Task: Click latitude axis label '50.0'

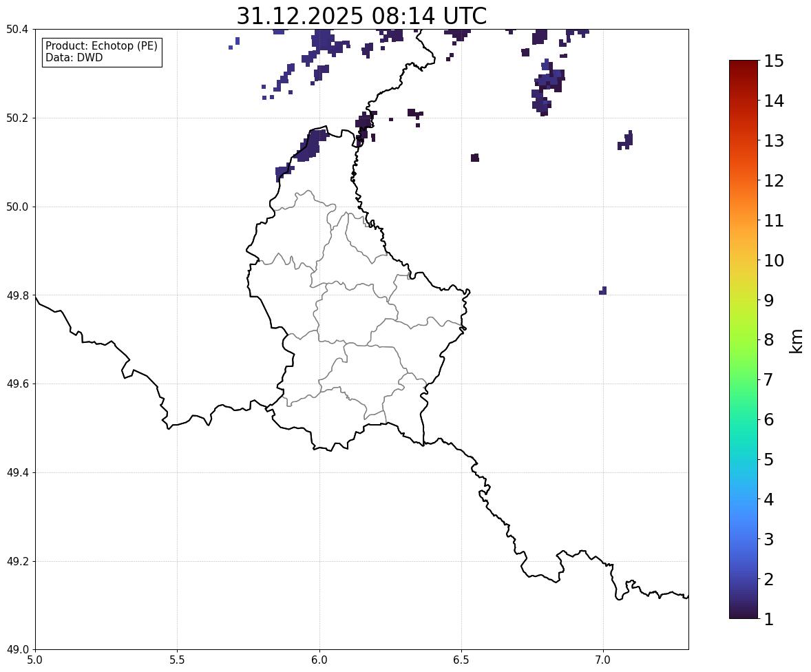Action: 17,207
